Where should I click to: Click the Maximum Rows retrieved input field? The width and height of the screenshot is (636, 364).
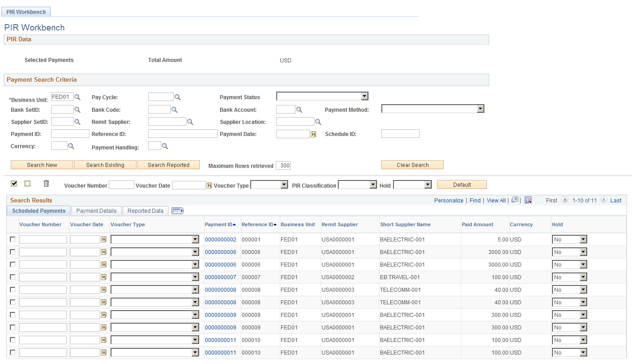tap(283, 165)
